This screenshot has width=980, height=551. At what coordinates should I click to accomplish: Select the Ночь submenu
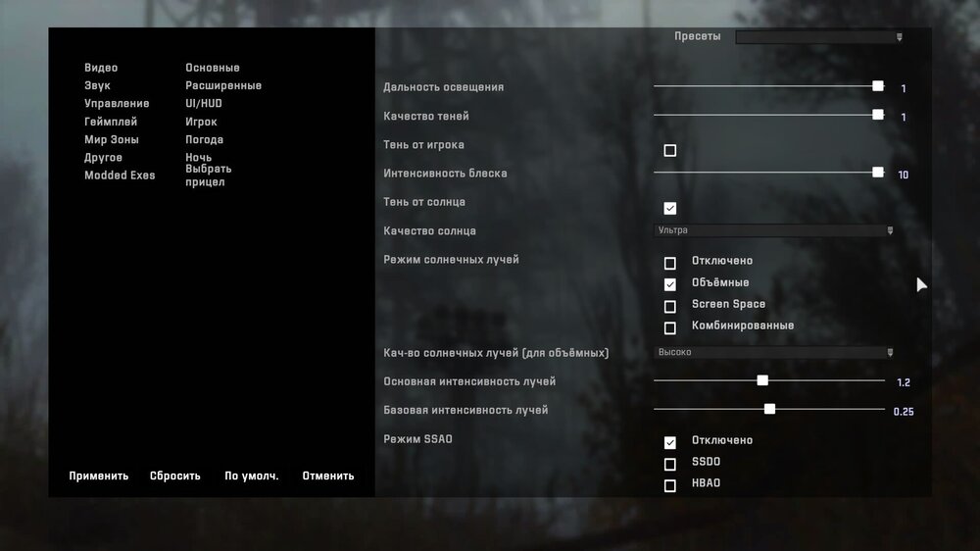[x=198, y=157]
